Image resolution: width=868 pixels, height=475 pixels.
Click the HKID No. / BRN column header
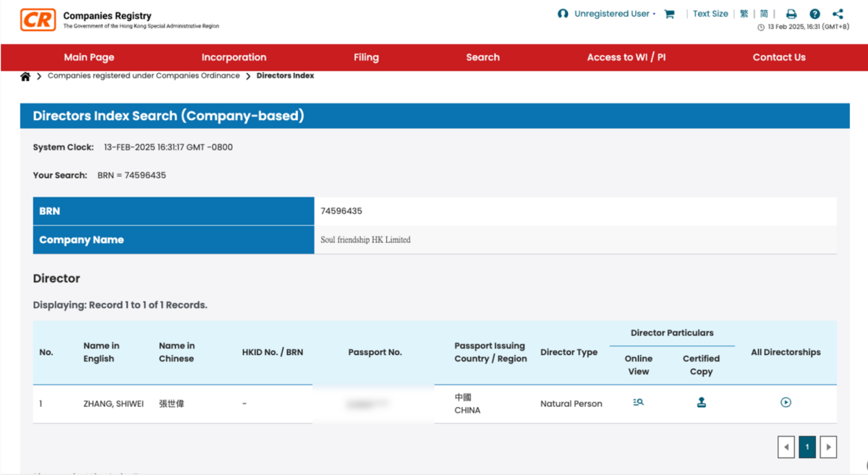coord(273,352)
